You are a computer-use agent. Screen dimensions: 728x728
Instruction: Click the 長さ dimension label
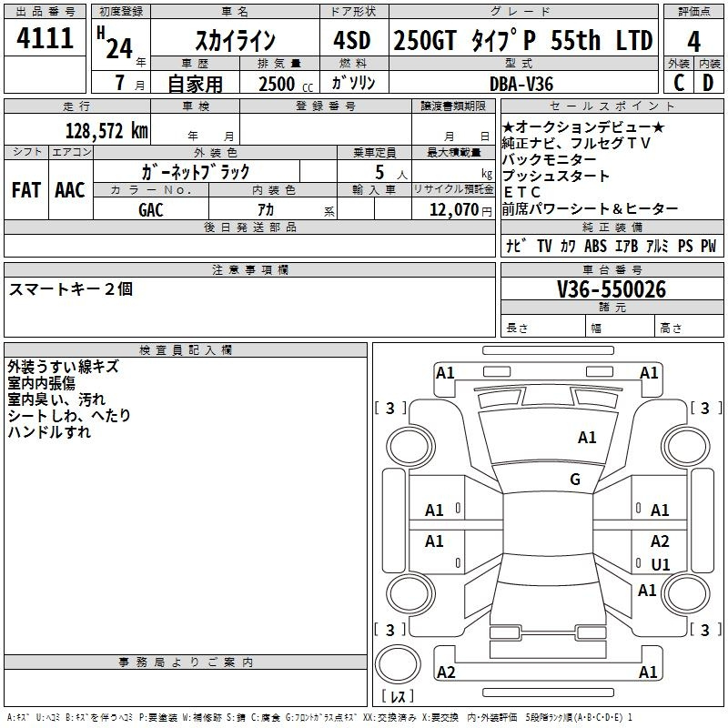coord(517,329)
